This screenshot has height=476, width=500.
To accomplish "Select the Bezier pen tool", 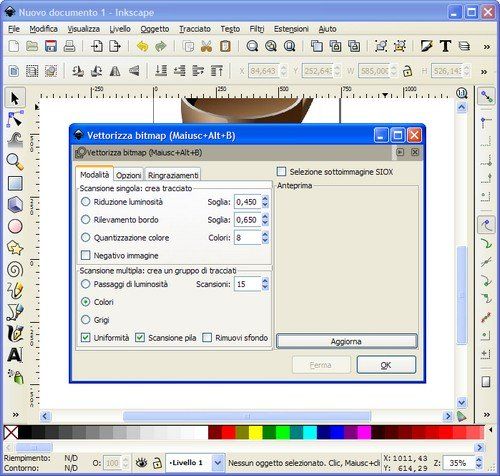I will point(15,312).
